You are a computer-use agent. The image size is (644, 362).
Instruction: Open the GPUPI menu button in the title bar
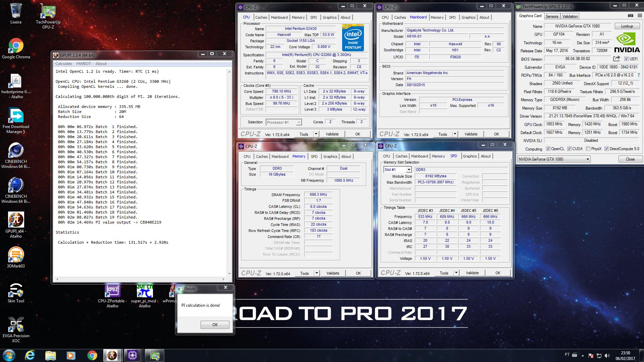pos(56,55)
